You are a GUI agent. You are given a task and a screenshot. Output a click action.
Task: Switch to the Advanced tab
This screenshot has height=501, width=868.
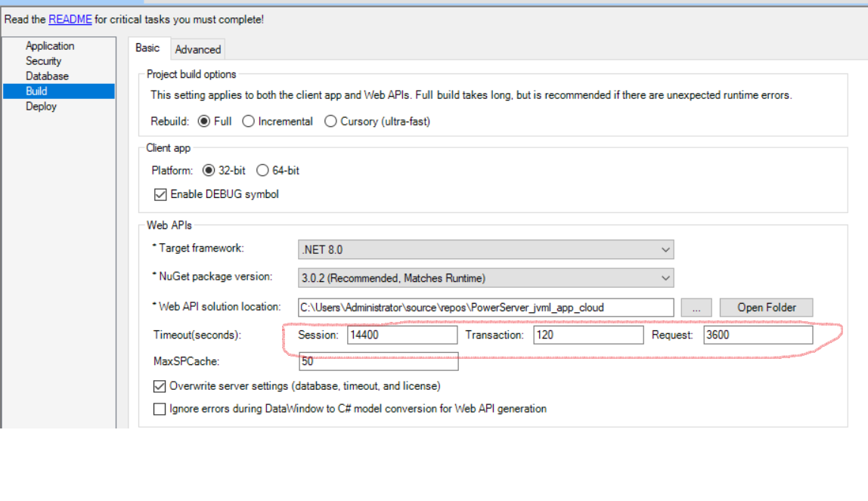point(198,50)
